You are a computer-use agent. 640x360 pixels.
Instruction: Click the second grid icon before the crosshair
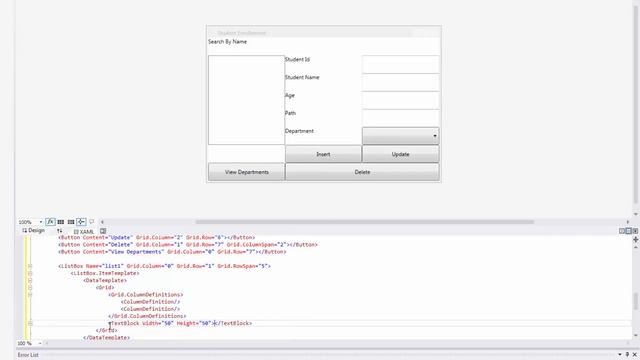[71, 222]
